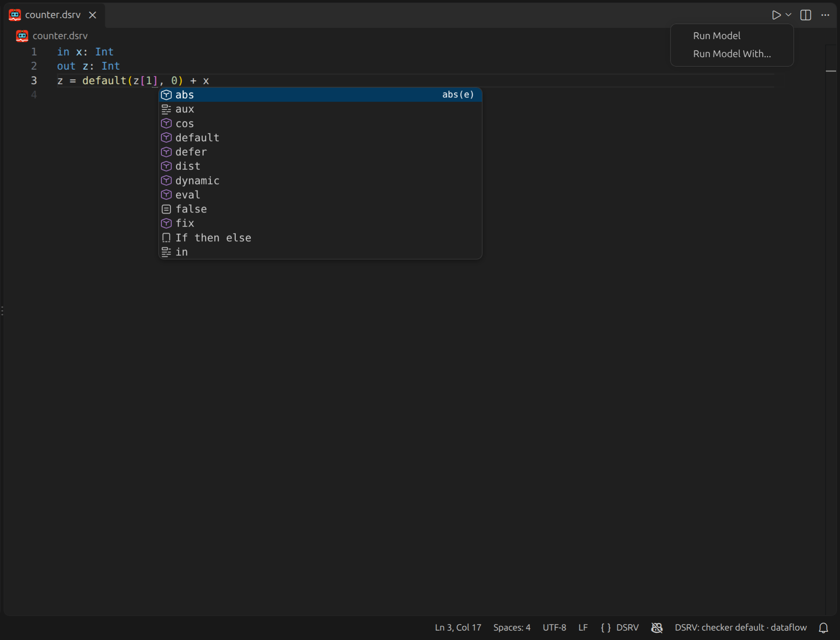The width and height of the screenshot is (840, 640).
Task: Click Ln 3, Col 17 status item
Action: pyautogui.click(x=458, y=628)
